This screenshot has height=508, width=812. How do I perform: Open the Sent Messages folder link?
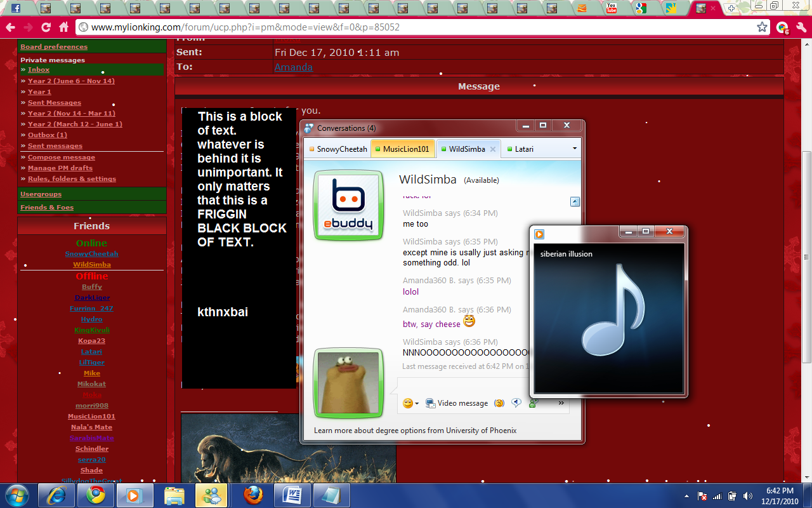(55, 102)
